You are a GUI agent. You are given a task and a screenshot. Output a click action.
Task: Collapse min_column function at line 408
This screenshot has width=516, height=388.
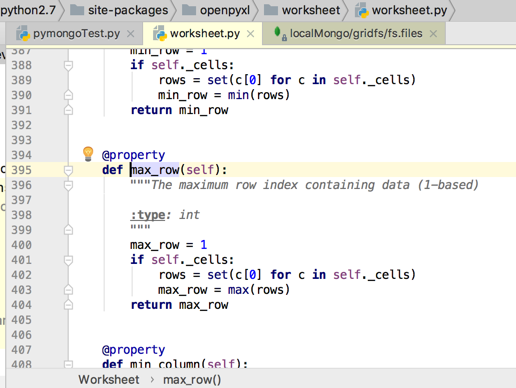click(x=68, y=364)
